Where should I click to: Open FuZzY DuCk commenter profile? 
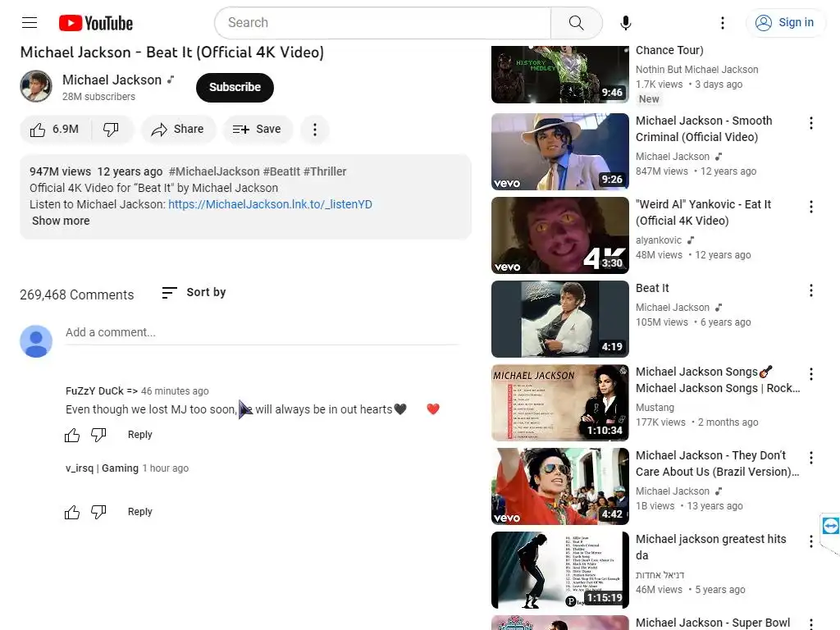[102, 391]
